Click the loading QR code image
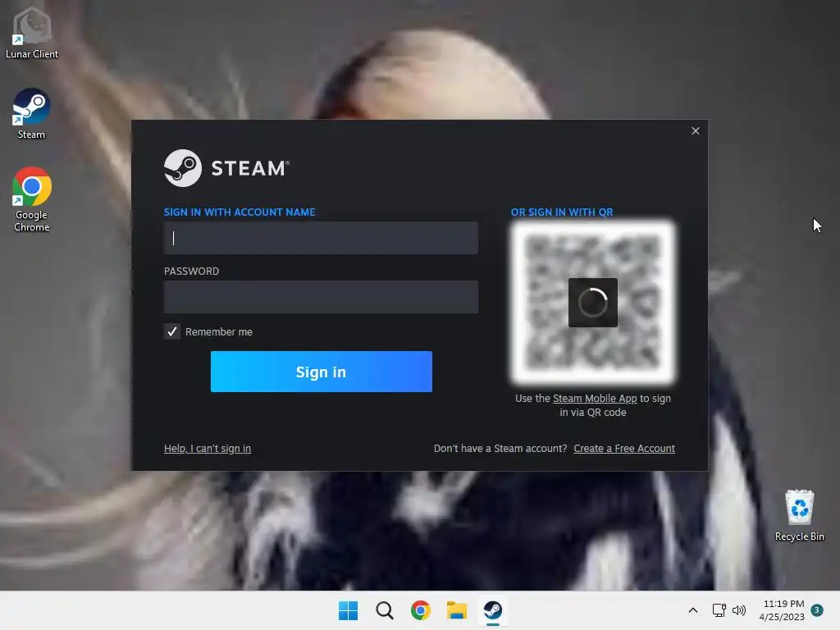This screenshot has height=630, width=840. coord(593,303)
